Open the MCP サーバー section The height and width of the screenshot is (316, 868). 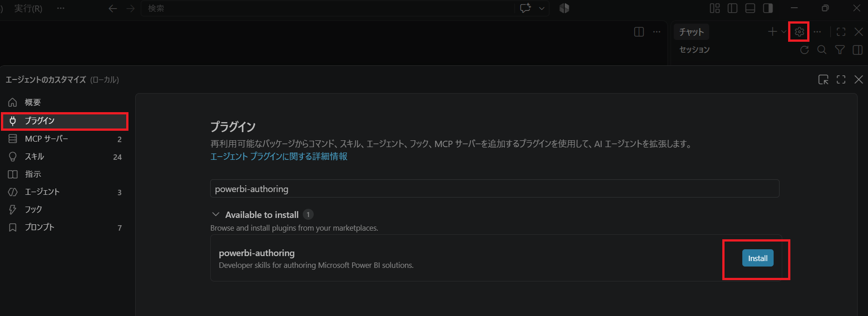(65, 139)
